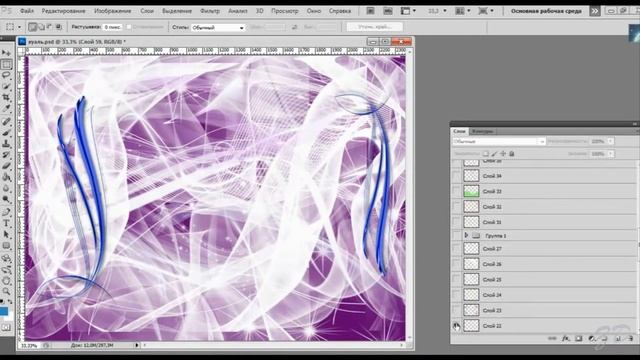This screenshot has height=360, width=640.
Task: Open the layer blend mode dropdown
Action: coord(499,141)
